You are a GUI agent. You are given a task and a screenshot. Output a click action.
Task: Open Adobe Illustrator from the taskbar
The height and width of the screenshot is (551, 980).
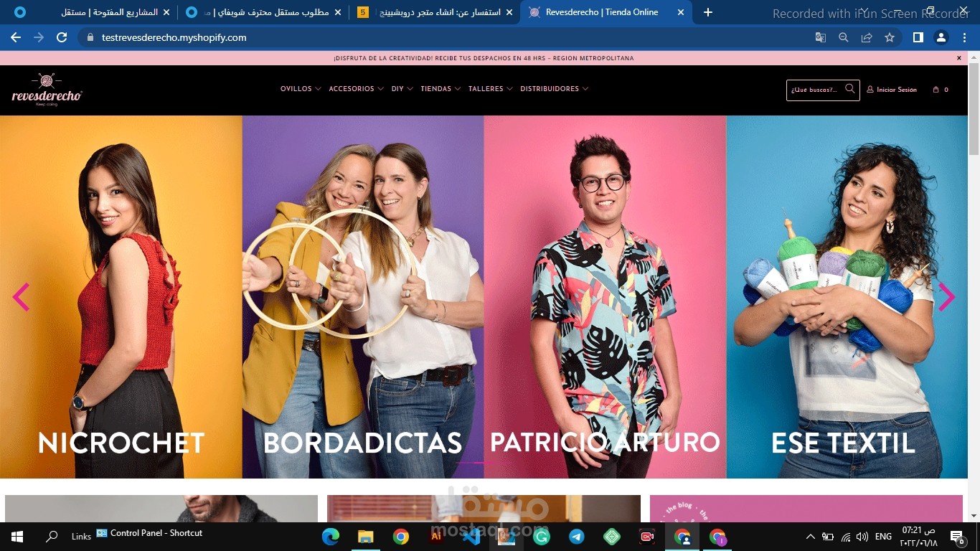tap(436, 536)
